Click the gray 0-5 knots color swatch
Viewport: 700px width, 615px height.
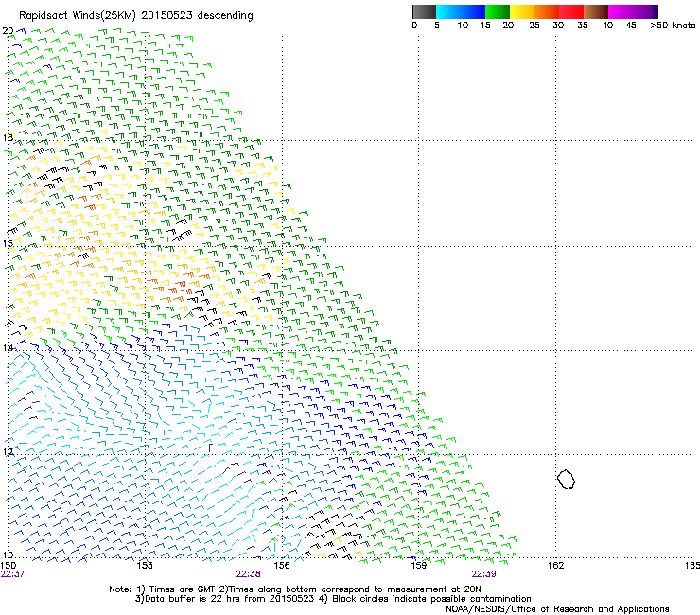point(424,11)
